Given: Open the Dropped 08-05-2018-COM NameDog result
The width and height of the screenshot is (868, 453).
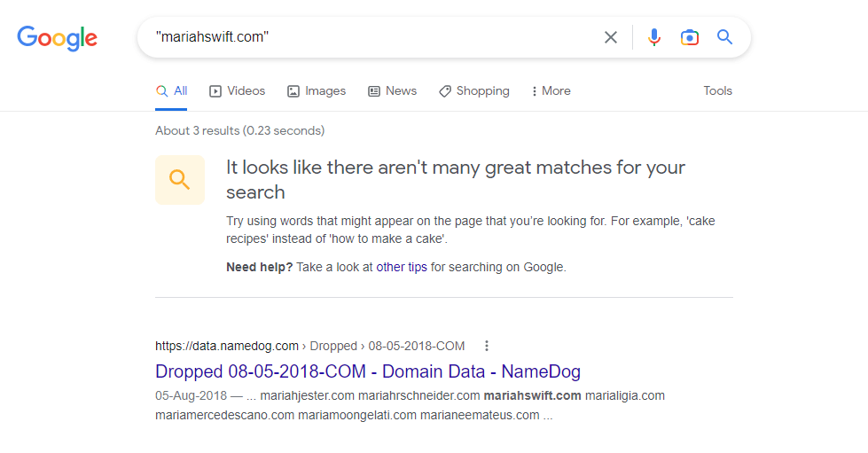Looking at the screenshot, I should 368,371.
